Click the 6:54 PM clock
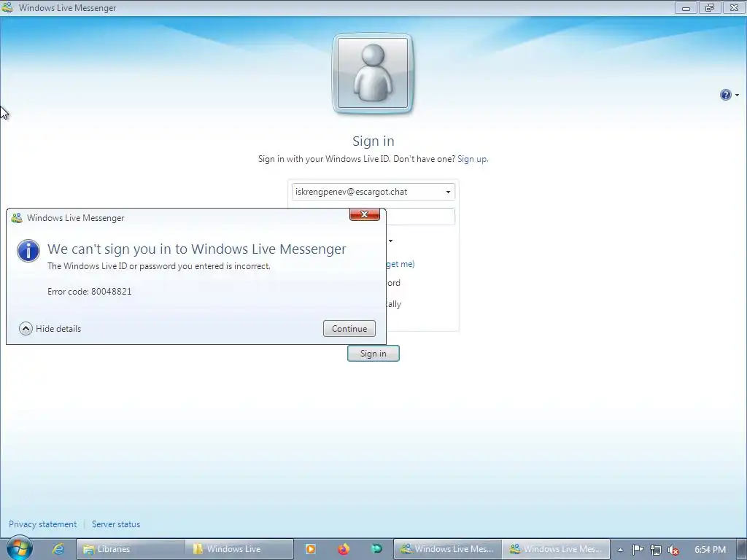 [710, 550]
